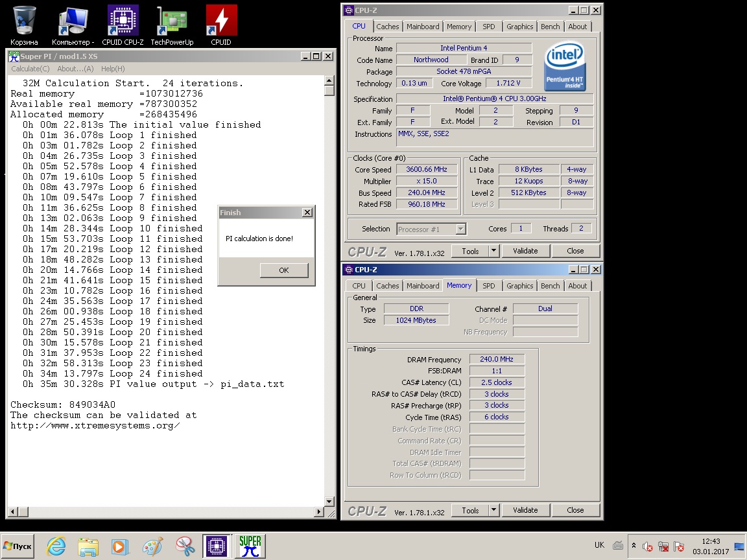The width and height of the screenshot is (747, 560).
Task: Launch TechPowerUp desktop shortcut
Action: tap(172, 25)
